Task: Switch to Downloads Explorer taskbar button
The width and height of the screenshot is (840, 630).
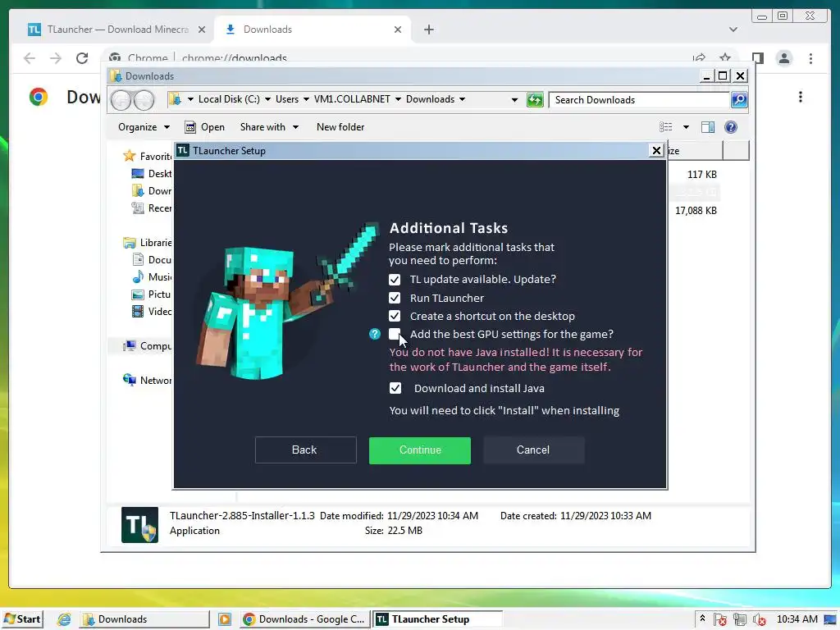Action: click(x=144, y=619)
